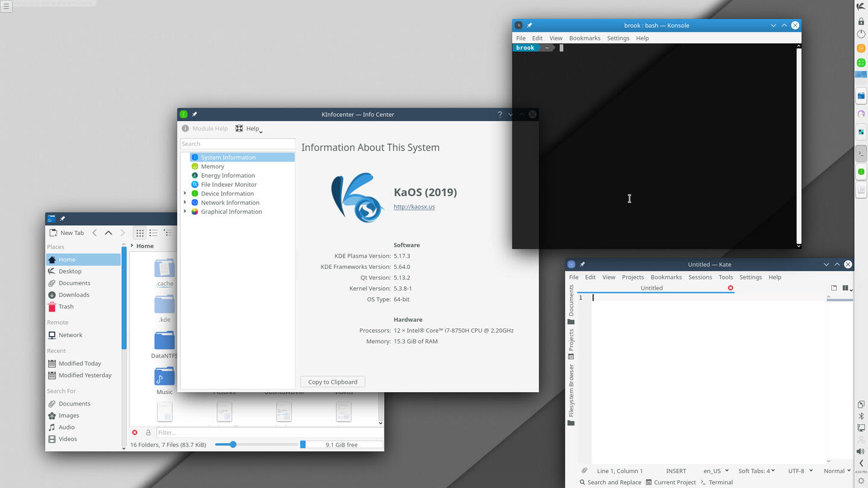Open the volume tray icon

pos(861,451)
